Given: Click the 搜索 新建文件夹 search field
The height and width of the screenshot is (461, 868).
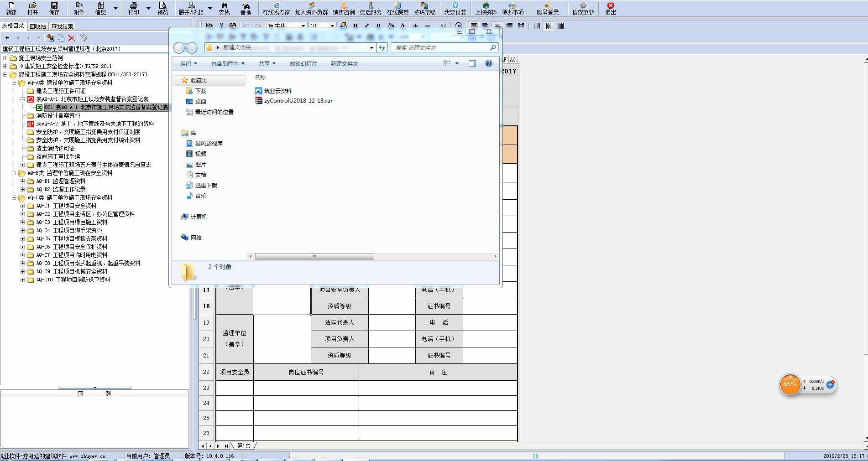Looking at the screenshot, I should pos(440,48).
